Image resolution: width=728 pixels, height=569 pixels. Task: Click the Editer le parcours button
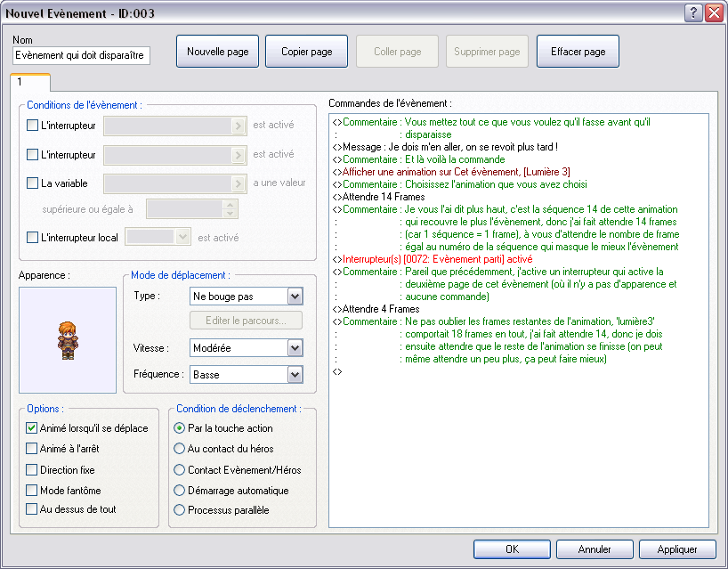click(246, 321)
